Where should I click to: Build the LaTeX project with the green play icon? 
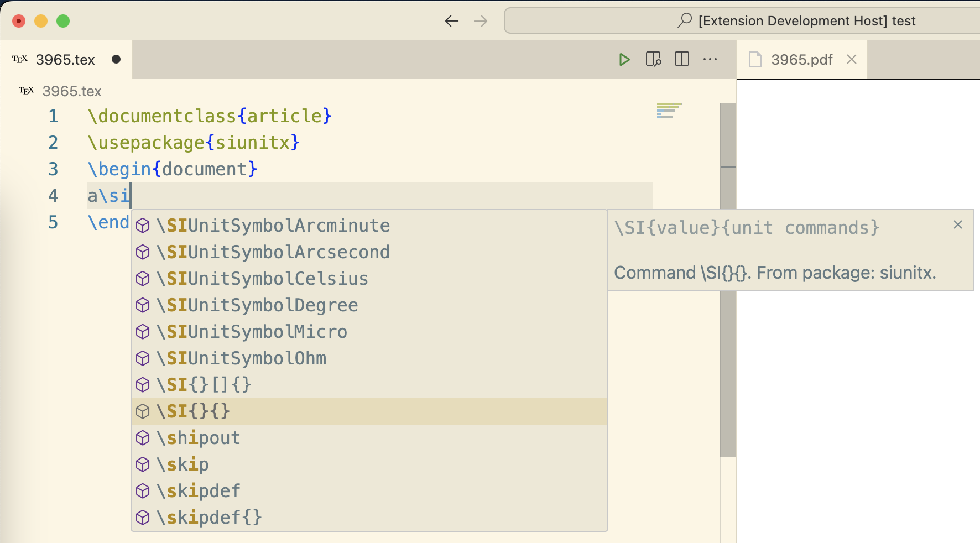[x=625, y=59]
